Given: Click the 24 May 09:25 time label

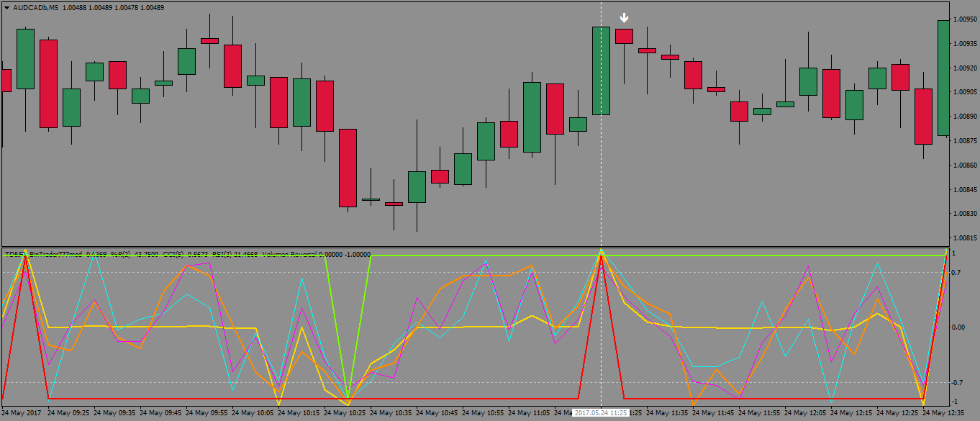Looking at the screenshot, I should click(x=69, y=413).
